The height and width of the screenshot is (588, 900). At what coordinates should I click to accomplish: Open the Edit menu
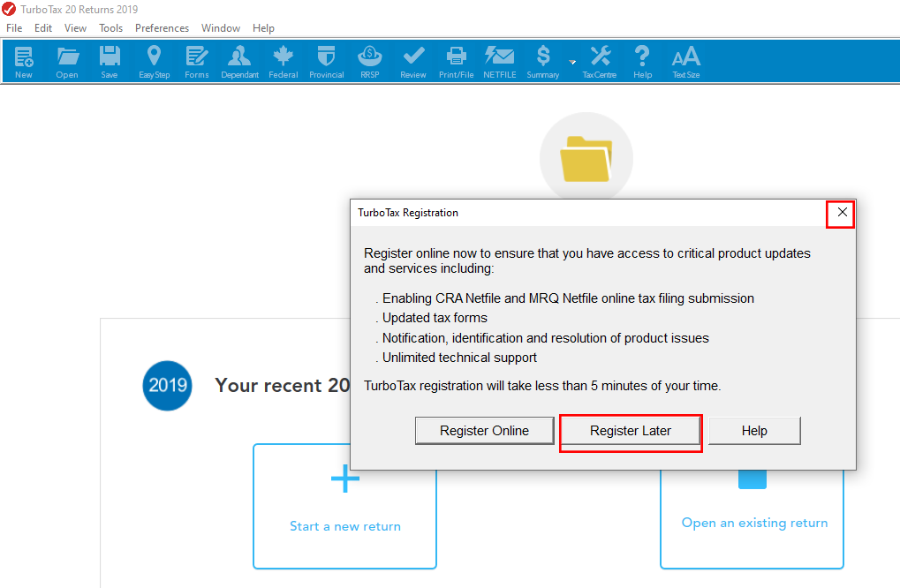click(x=43, y=28)
